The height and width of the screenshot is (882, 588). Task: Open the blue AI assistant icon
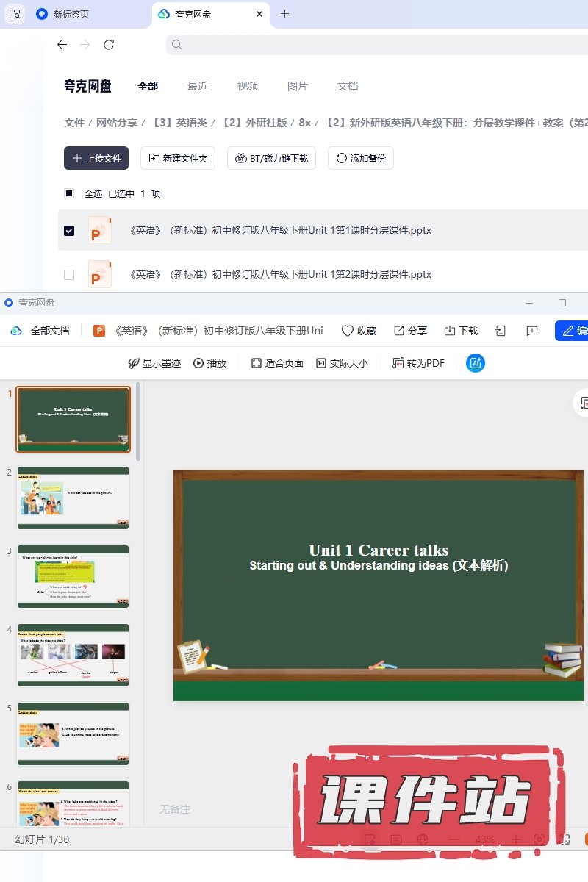[476, 363]
